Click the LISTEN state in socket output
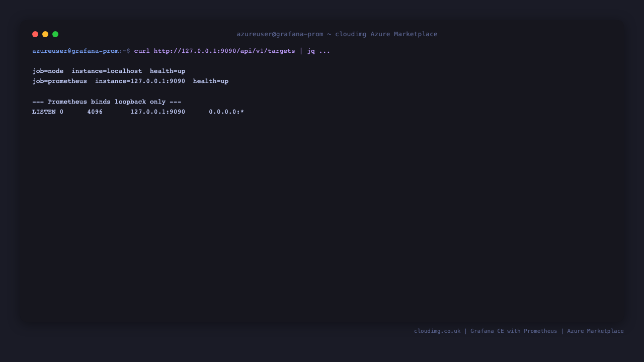Screen dimensions: 644x362 [44, 112]
